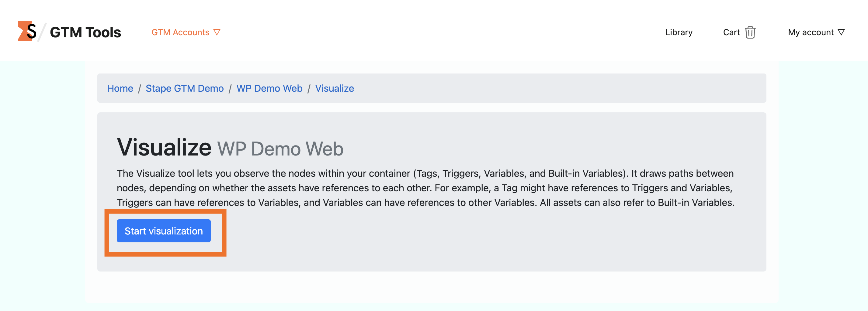
Task: Select Visualize in the breadcrumb trail
Action: (334, 88)
